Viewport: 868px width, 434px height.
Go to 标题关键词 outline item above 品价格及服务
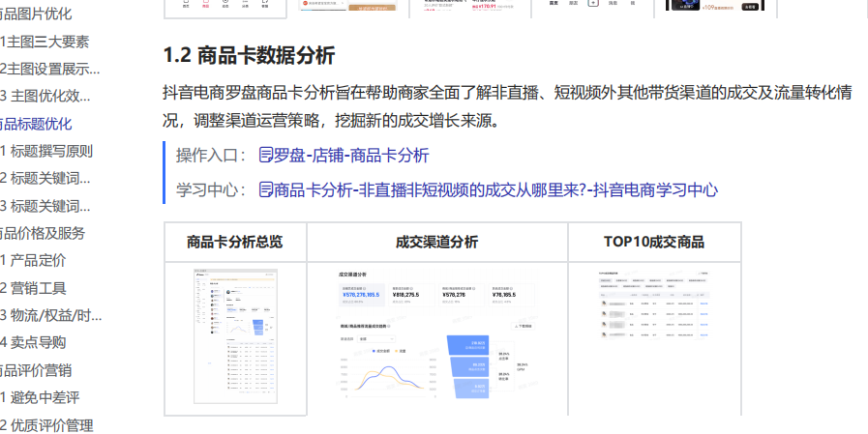[x=45, y=206]
